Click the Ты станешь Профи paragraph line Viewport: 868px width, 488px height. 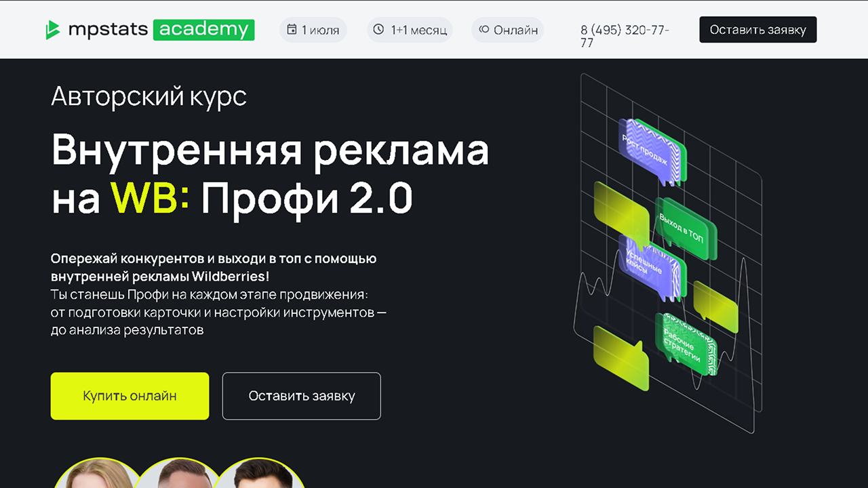click(x=209, y=295)
